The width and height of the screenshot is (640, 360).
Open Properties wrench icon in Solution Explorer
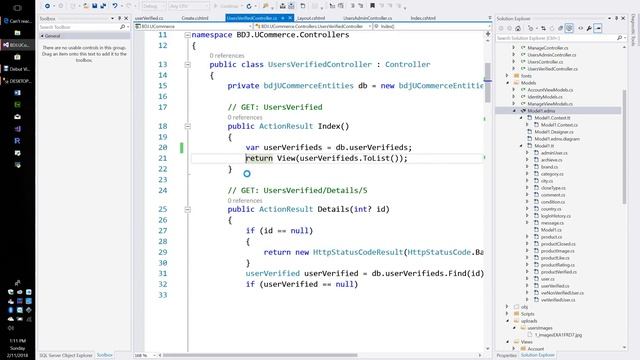coord(589,28)
